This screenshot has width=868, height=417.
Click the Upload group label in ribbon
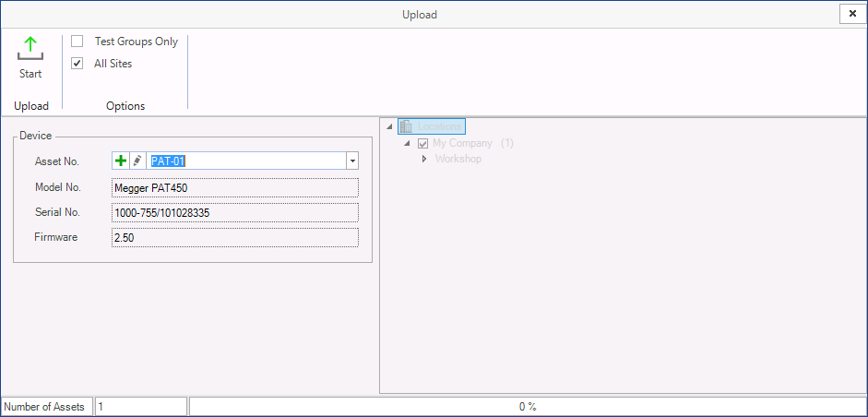[x=31, y=106]
